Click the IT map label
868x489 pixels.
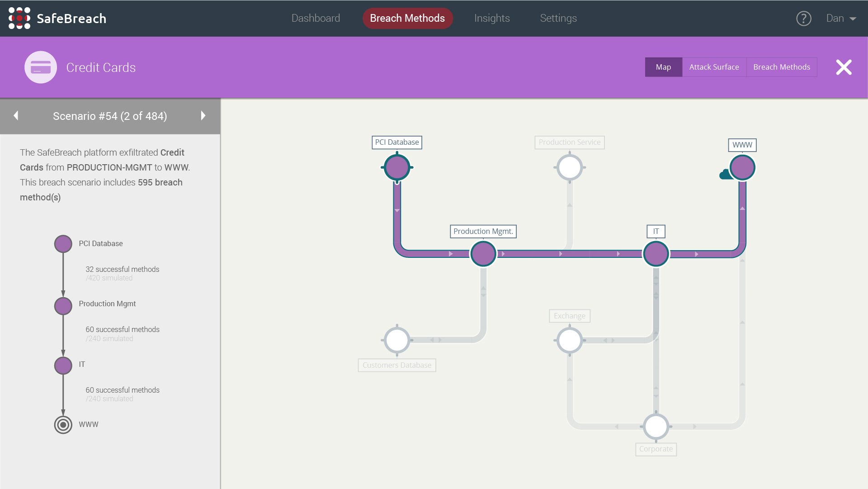coord(656,232)
